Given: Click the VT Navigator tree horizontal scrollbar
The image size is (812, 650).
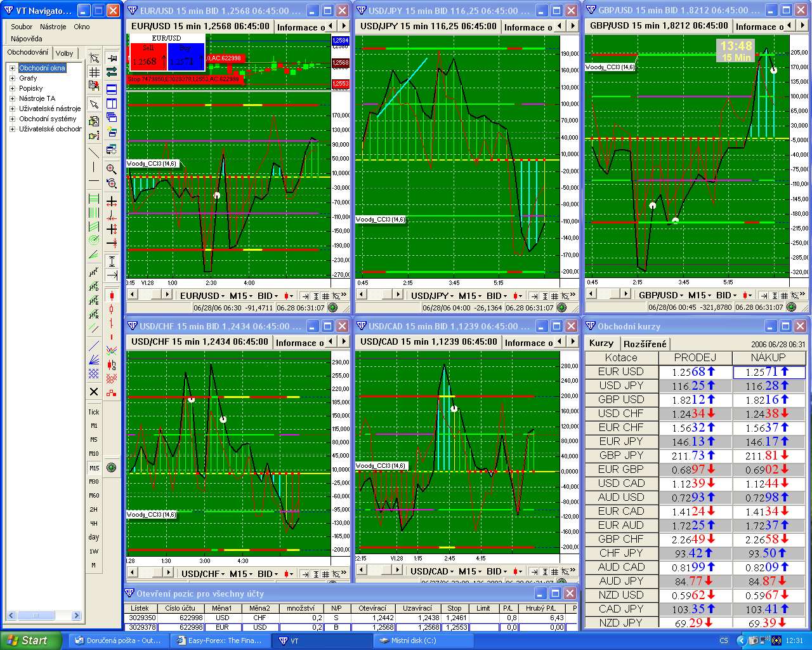Looking at the screenshot, I should 44,615.
